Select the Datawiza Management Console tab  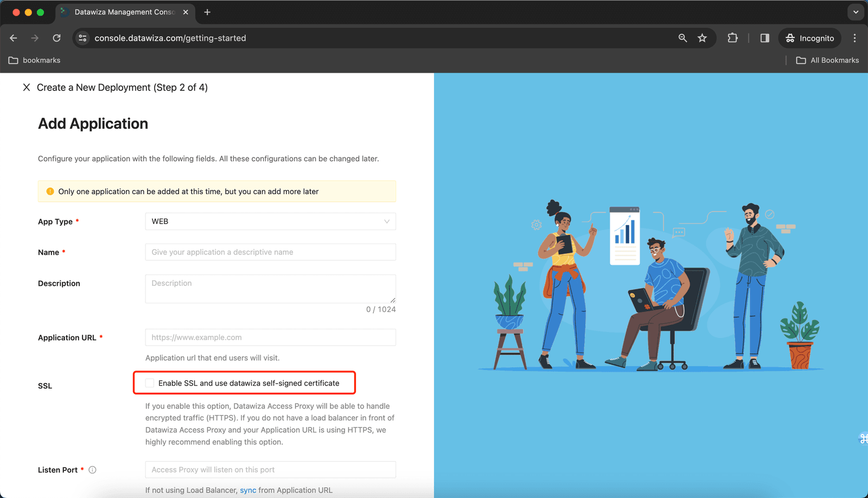point(125,12)
